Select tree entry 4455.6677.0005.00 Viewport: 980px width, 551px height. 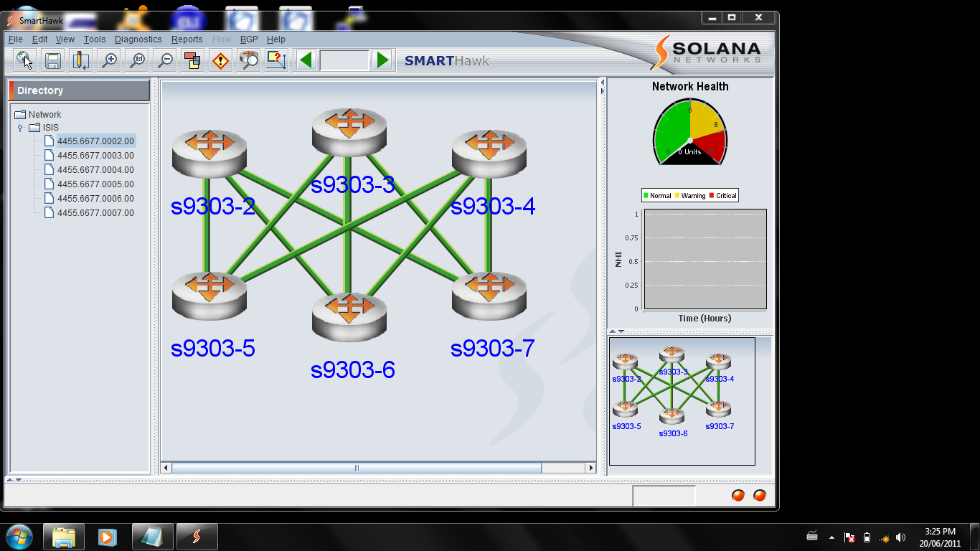coord(95,184)
